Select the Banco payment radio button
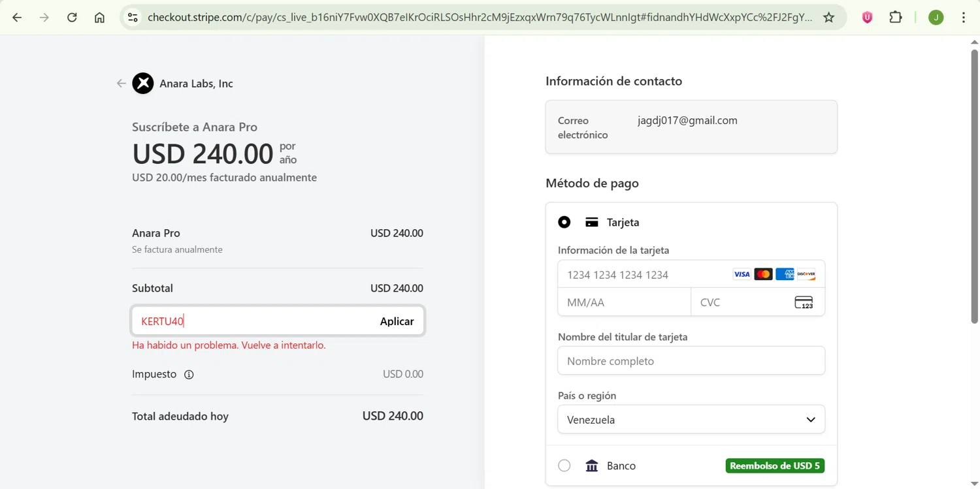Screen dimensions: 980x489 564,465
